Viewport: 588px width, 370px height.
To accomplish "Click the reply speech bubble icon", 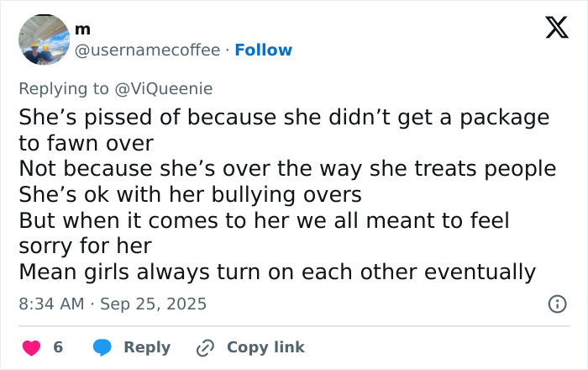I will point(102,347).
